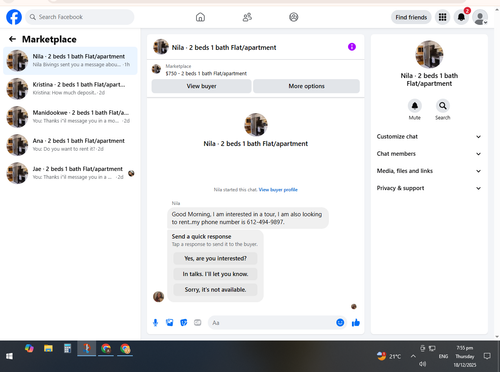
Task: Open Manidookwe conversation in list
Action: (70, 117)
